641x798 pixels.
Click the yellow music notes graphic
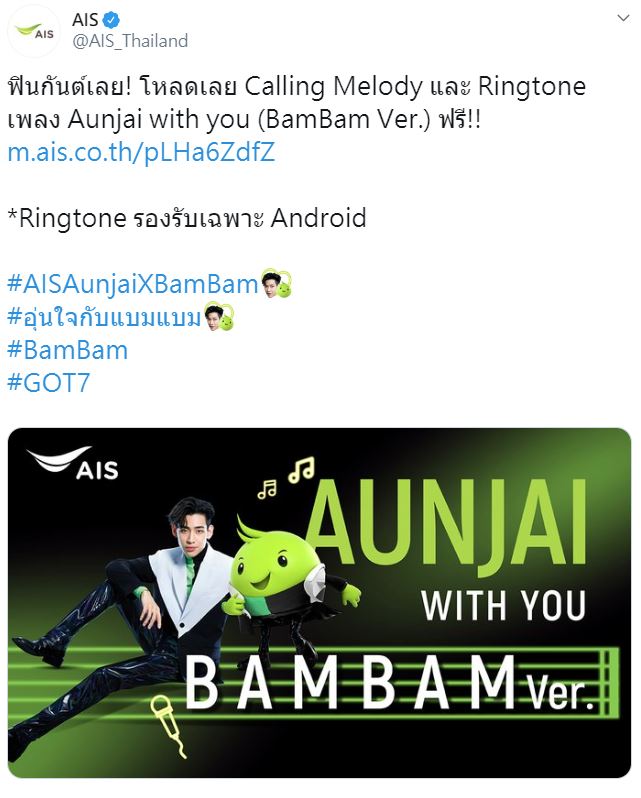[x=286, y=477]
